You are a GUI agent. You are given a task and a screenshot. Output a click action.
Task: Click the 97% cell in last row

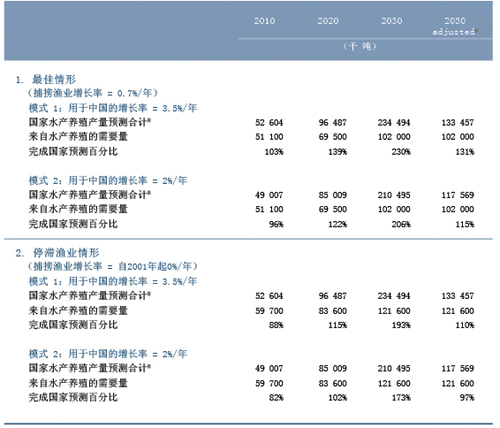coord(467,398)
